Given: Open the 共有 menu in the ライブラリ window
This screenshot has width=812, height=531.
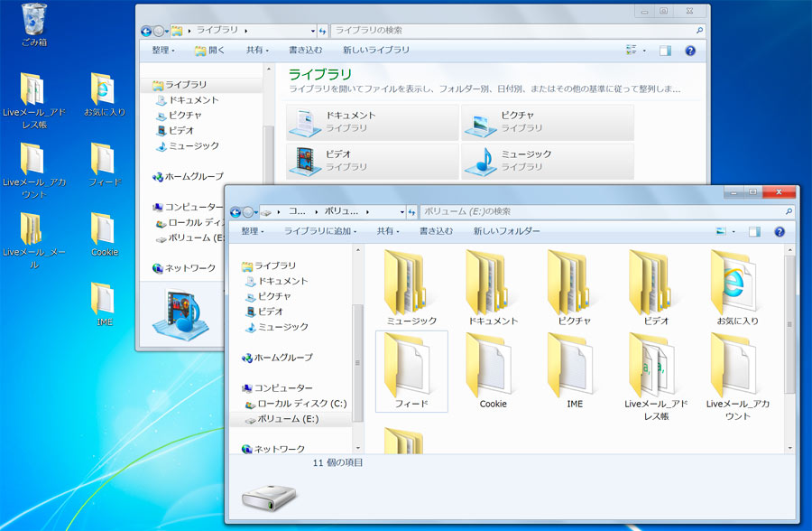Looking at the screenshot, I should pyautogui.click(x=257, y=51).
